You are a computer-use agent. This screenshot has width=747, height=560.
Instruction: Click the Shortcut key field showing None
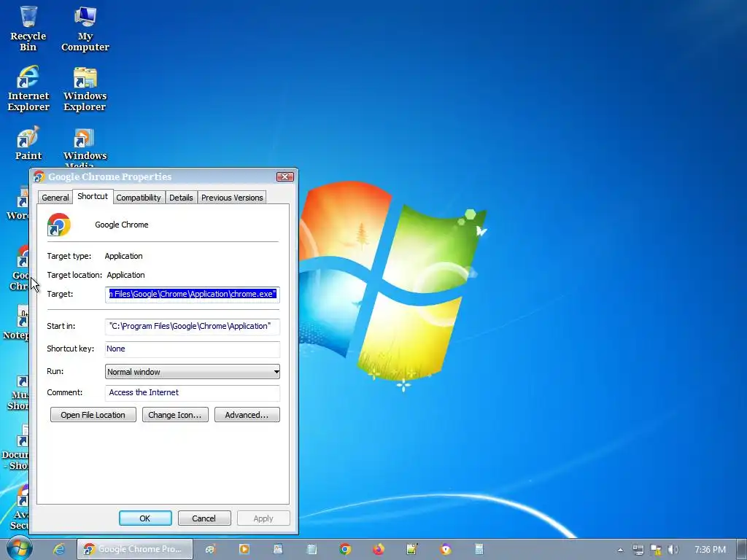tap(193, 349)
